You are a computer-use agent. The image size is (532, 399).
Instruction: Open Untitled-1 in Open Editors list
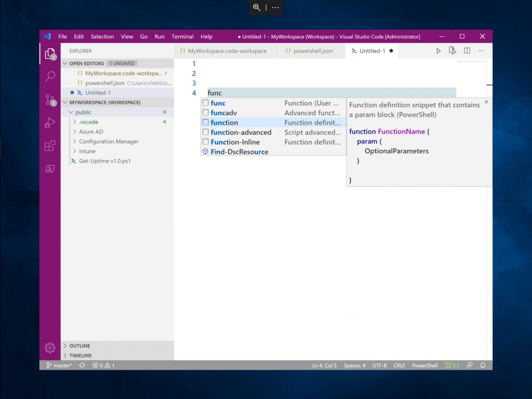(x=117, y=92)
